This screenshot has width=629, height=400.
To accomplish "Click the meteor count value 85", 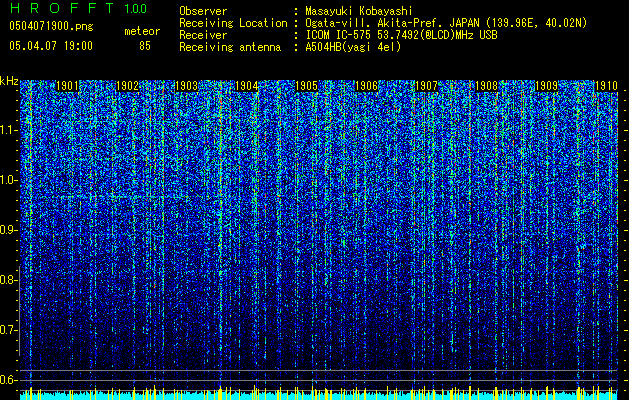I will 145,46.
